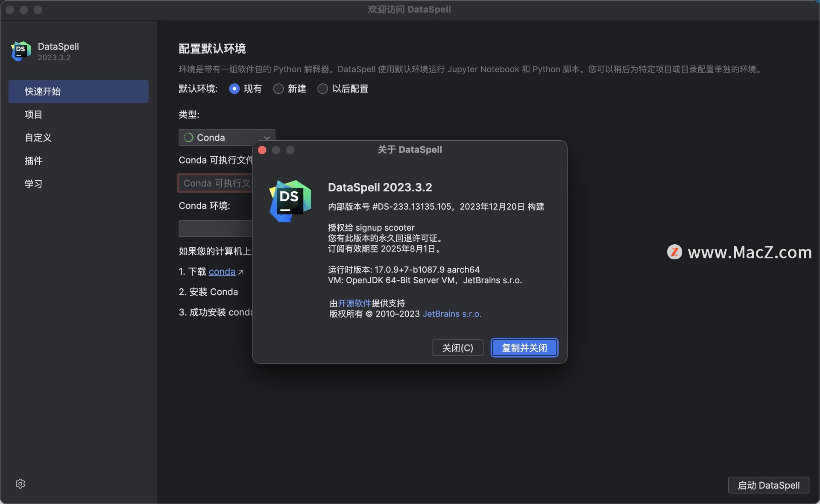The image size is (820, 504).
Task: Click the 授权给 signup scooter text
Action: click(371, 228)
